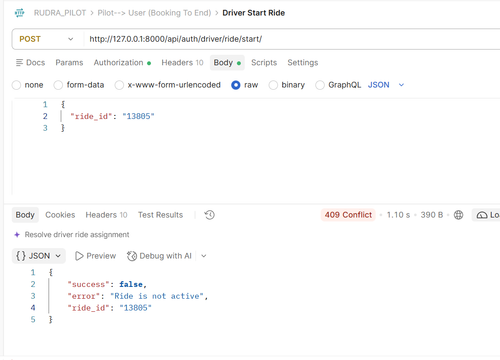
Task: Click the network globe icon
Action: [459, 215]
